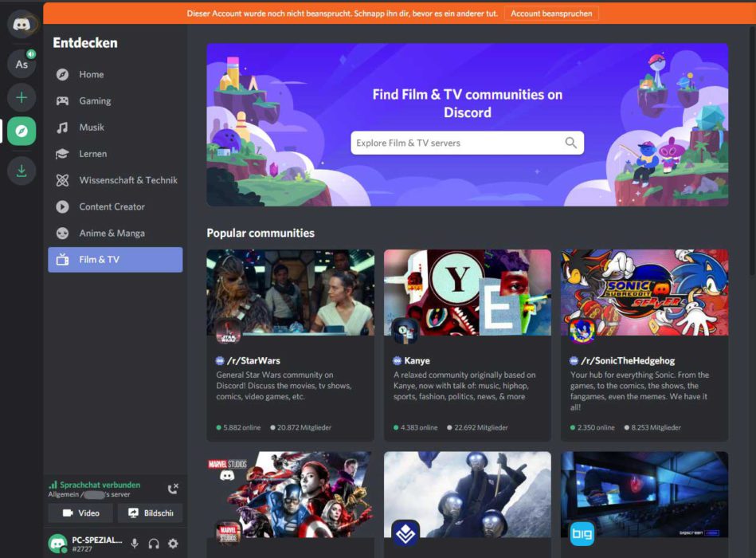The height and width of the screenshot is (558, 756).
Task: Click the Wissenschaft & Technik atom icon
Action: pos(64,180)
